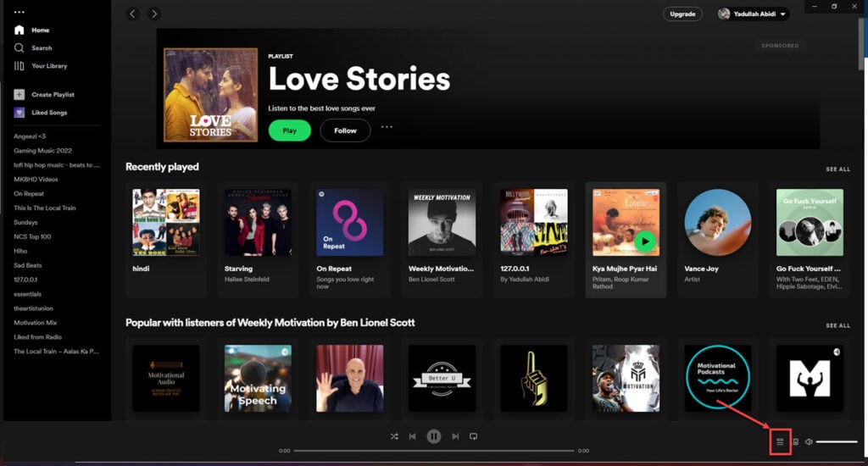This screenshot has height=466, width=868.
Task: See all recently played items
Action: [x=837, y=169]
